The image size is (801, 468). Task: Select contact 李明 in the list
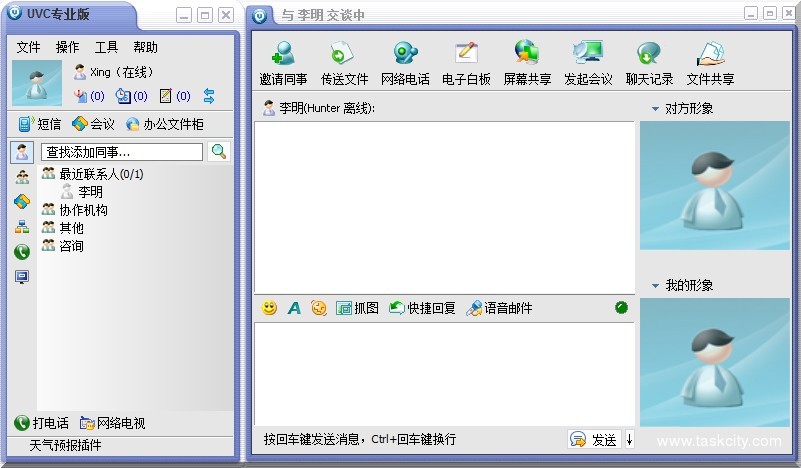pos(82,192)
